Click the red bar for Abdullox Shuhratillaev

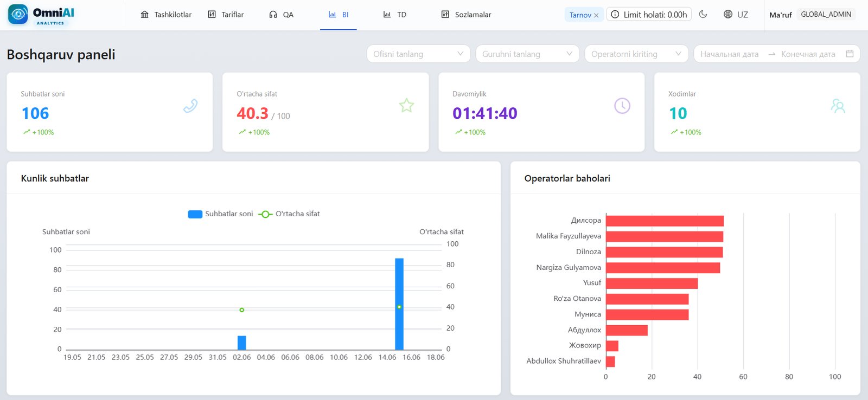(x=610, y=361)
